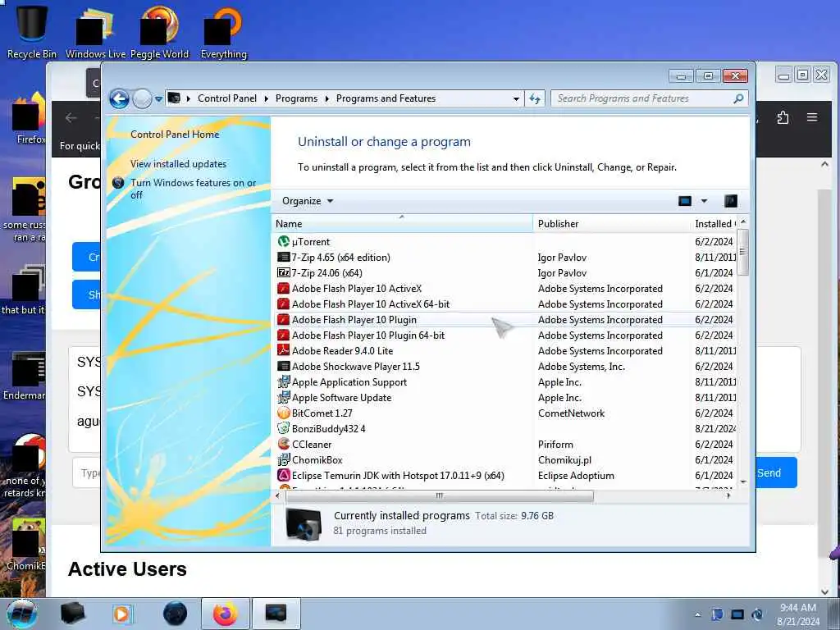Select Apple Software Update icon
This screenshot has width=840, height=630.
[283, 398]
